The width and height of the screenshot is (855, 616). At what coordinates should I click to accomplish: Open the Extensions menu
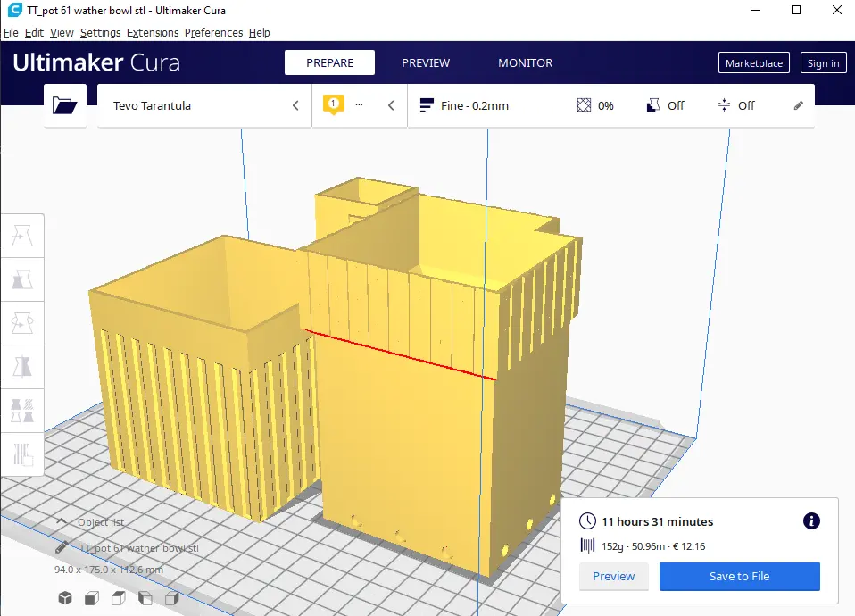tap(153, 33)
